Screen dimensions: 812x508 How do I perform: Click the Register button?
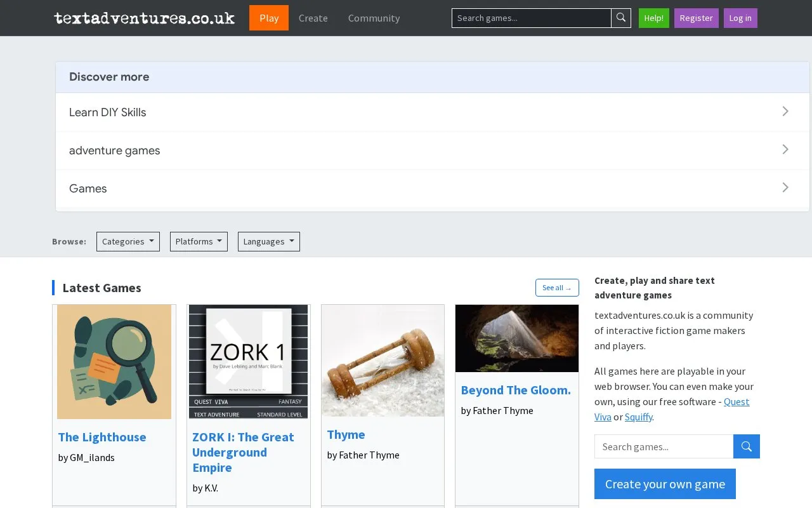click(x=697, y=18)
